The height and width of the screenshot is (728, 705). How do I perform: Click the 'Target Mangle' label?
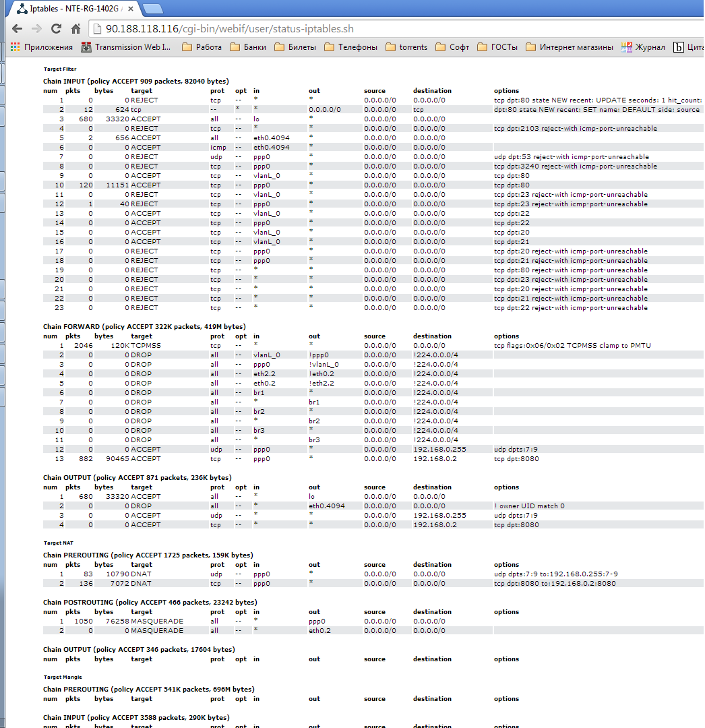click(x=63, y=677)
